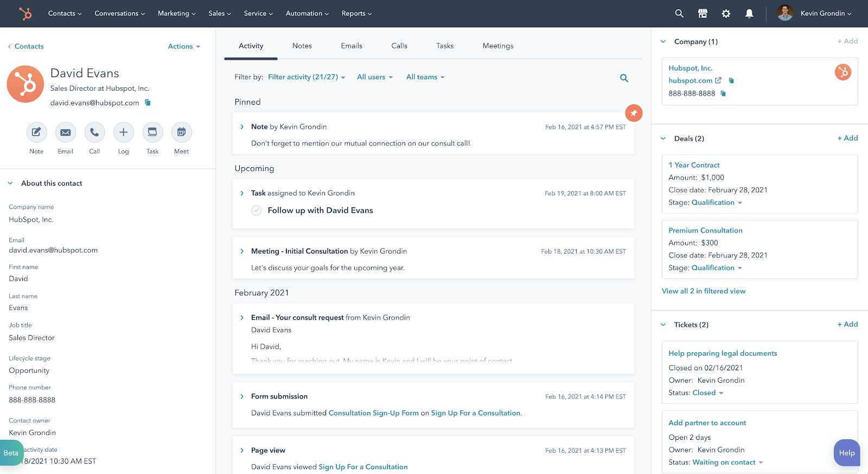Click Kevin Grondin's profile avatar
Viewport: 868px width, 474px height.
(x=785, y=13)
